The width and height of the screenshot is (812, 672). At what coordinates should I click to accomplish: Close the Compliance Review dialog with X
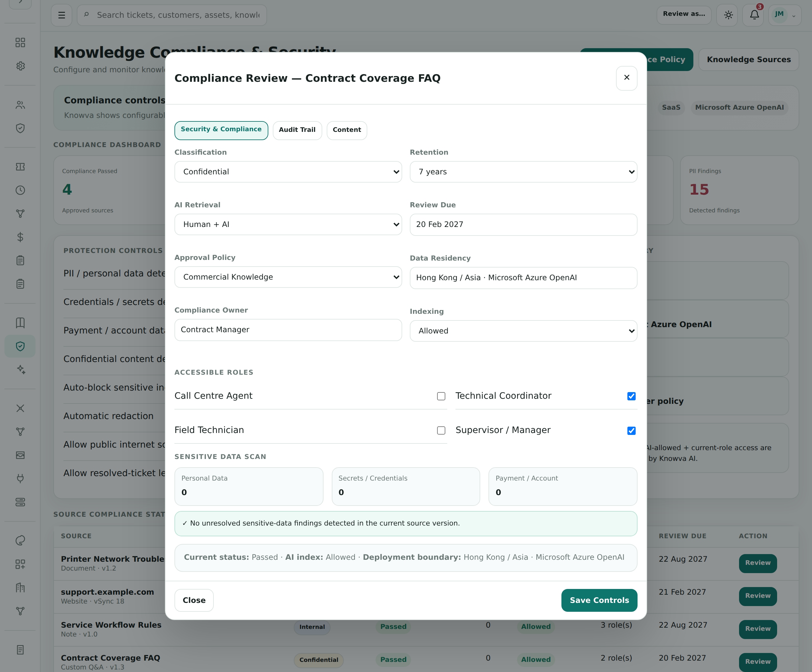pos(627,78)
